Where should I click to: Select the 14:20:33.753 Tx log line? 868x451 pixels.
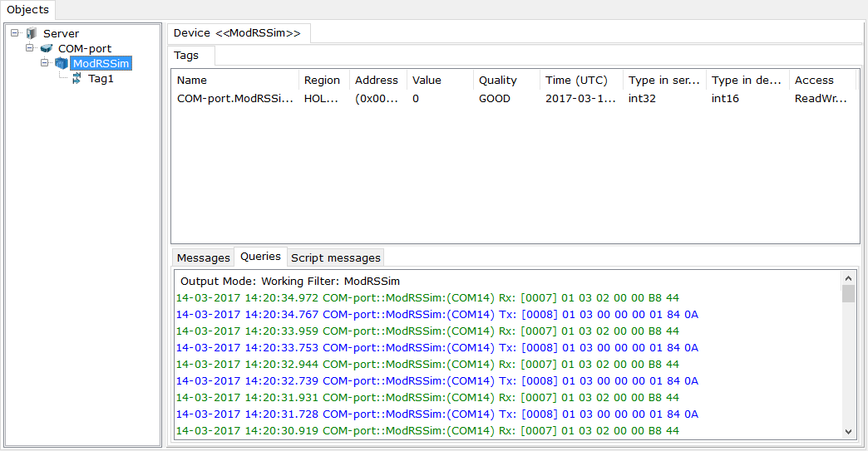(437, 348)
